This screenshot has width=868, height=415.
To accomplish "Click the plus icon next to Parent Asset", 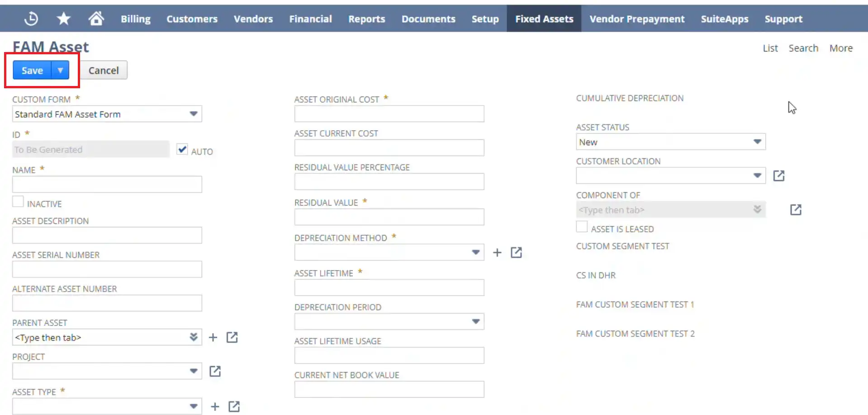I will pos(213,337).
